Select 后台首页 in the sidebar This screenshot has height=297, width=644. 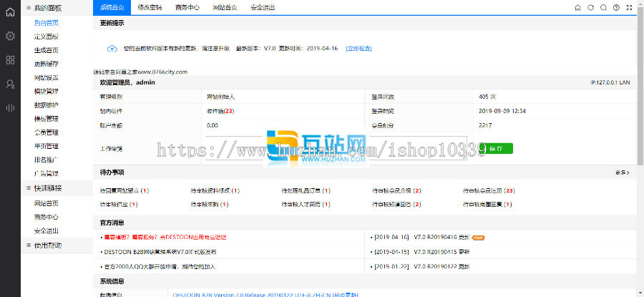coord(47,23)
